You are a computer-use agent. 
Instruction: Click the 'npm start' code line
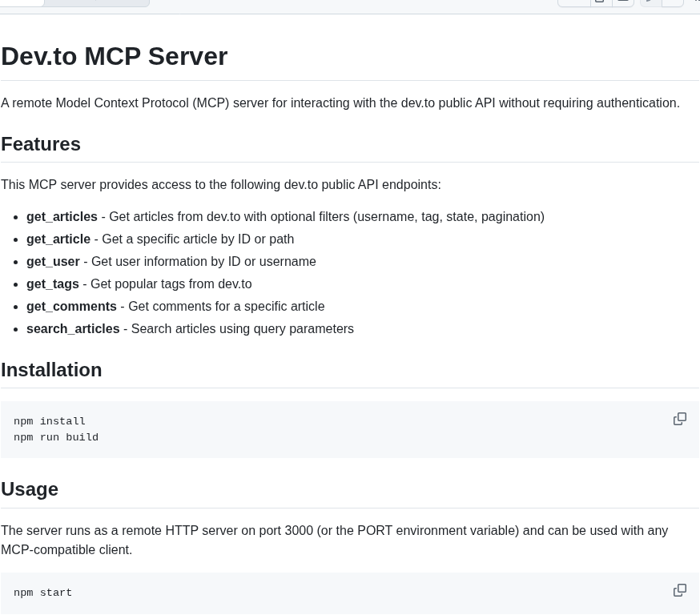(x=42, y=593)
